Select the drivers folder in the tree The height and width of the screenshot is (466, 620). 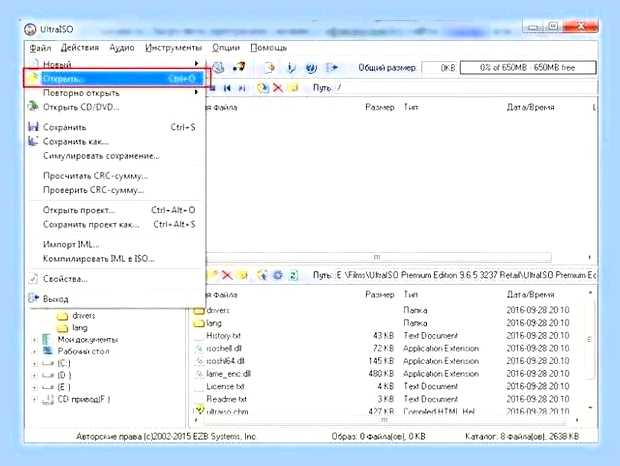tap(76, 315)
